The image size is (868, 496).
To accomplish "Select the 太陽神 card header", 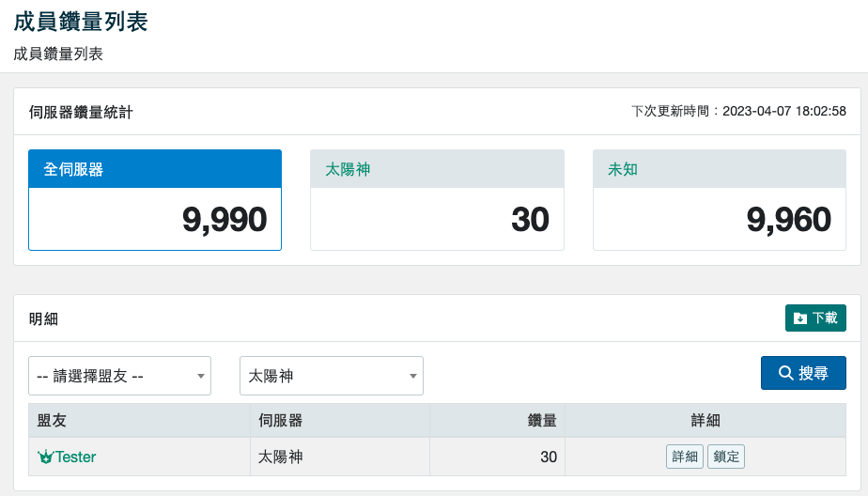I will click(x=437, y=169).
